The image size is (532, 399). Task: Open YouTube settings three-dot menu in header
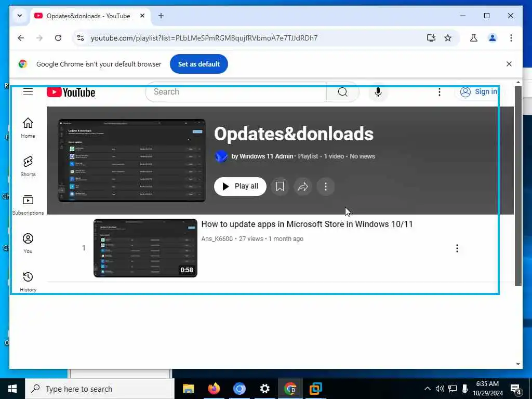pyautogui.click(x=440, y=92)
